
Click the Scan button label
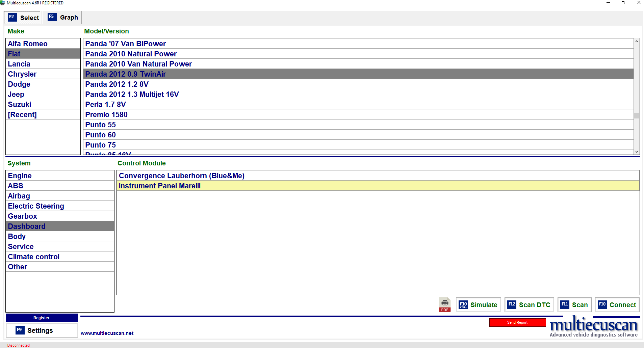[x=580, y=305]
